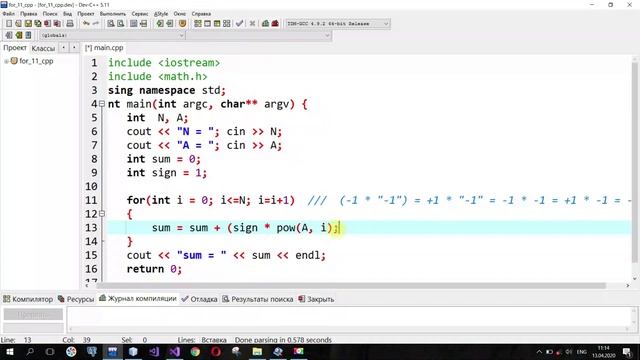640x360 pixels.
Task: Open the Файл menu
Action: (9, 14)
